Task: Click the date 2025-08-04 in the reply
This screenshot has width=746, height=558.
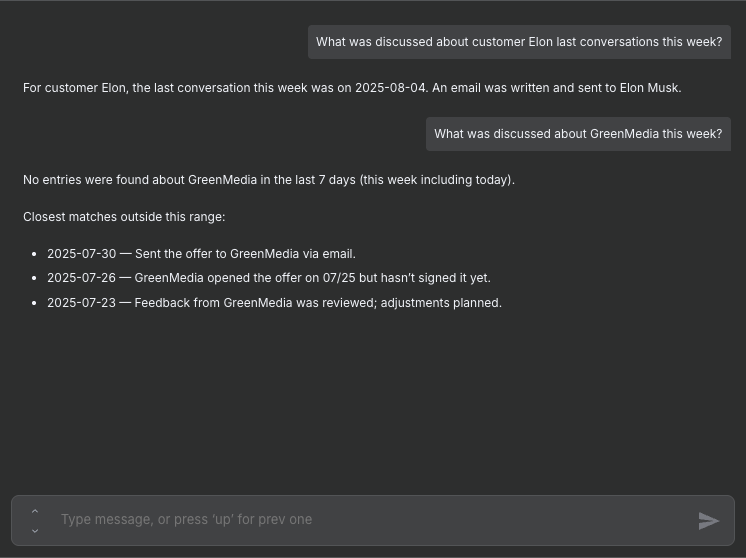Action: tap(390, 88)
